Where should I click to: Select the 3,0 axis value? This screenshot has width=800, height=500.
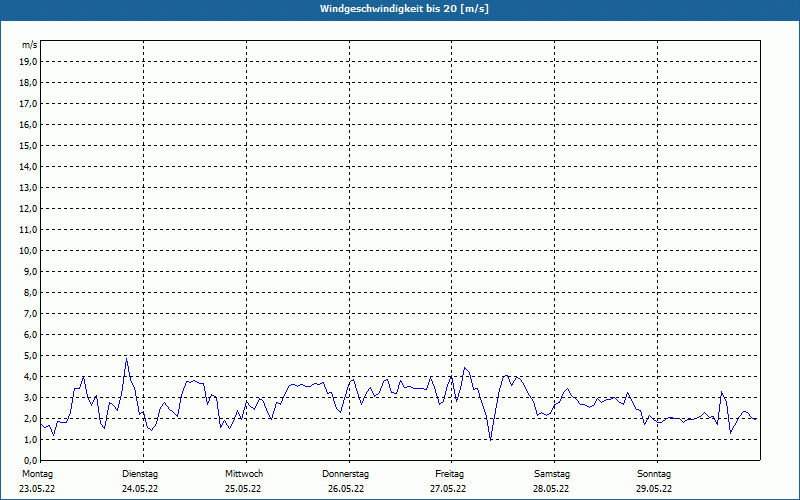point(30,397)
